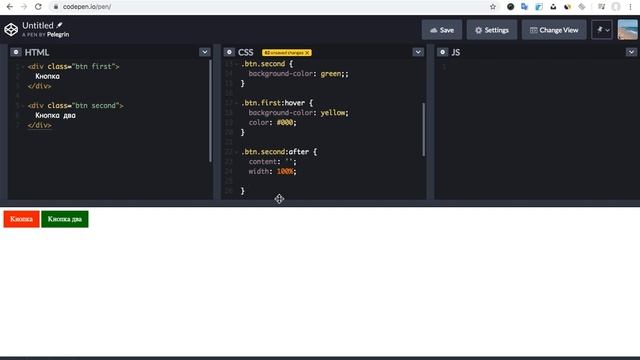Open the user avatar thumbnail
This screenshot has width=640, height=360.
click(627, 30)
